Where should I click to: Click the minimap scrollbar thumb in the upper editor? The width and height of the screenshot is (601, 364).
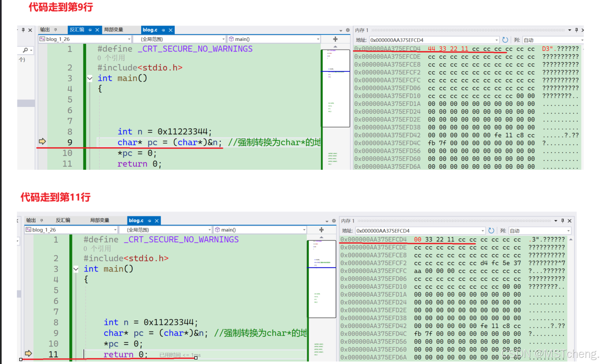coord(336,88)
